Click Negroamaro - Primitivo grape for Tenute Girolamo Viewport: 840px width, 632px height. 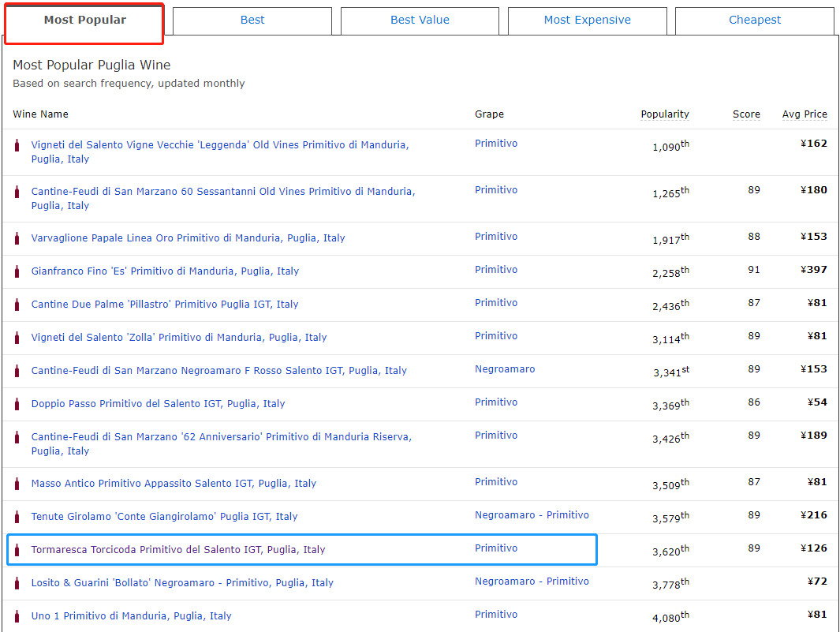[x=532, y=516]
